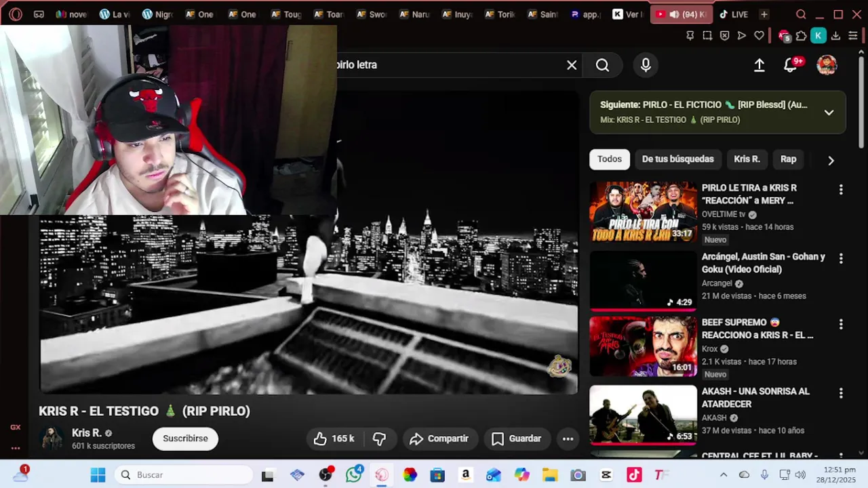Take a snapshot with the toolbar capture icon
Screen dimensions: 868x488
[x=707, y=36]
